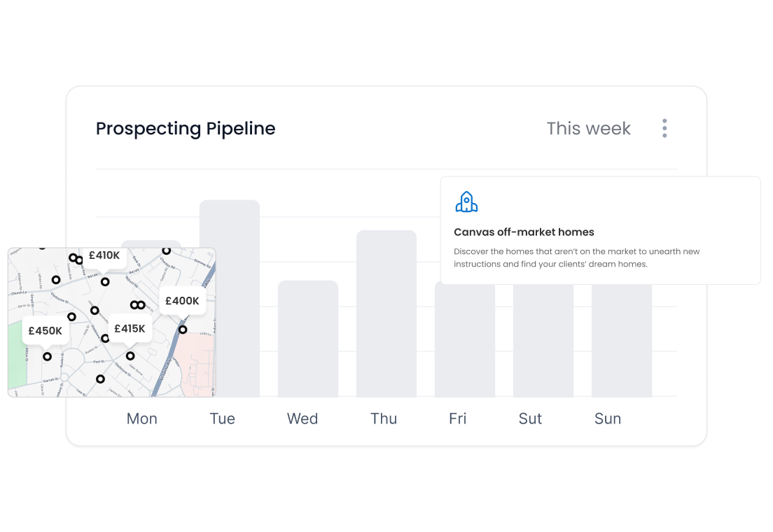773x532 pixels.
Task: Click the Mon day label
Action: click(x=142, y=419)
